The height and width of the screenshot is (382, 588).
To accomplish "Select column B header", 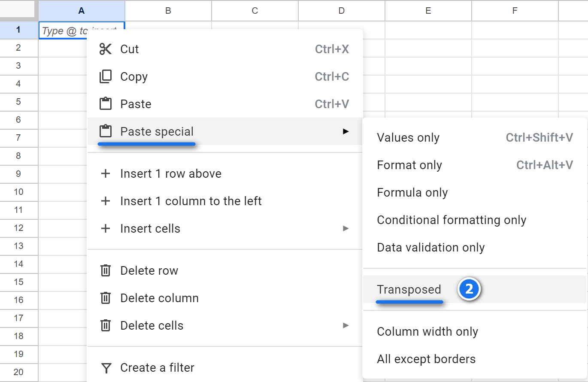I will click(168, 11).
